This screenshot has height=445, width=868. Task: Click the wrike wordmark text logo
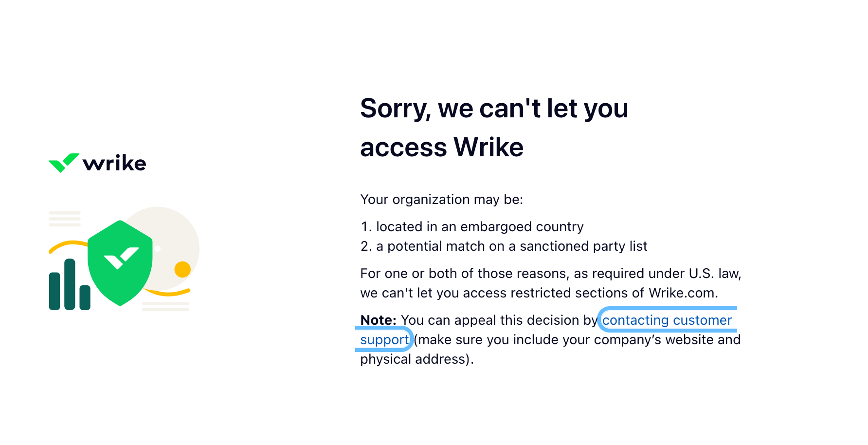pos(114,163)
